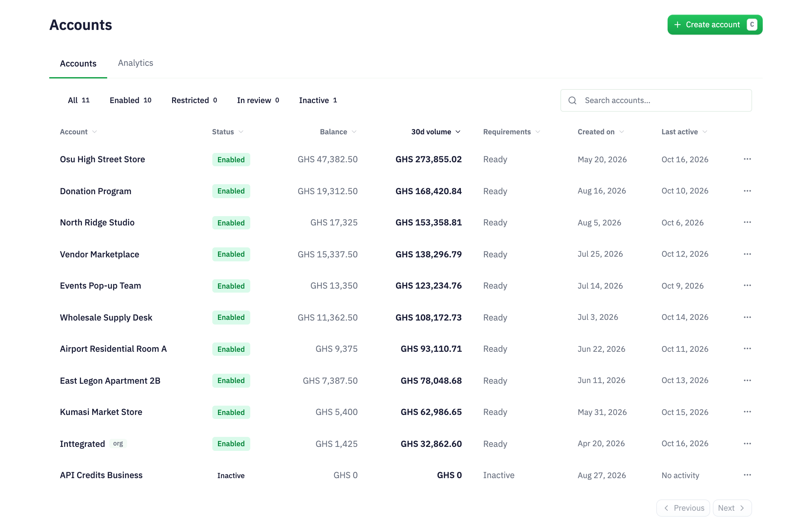Open more options for Airport Residential Room A
The image size is (812, 532).
tap(747, 348)
